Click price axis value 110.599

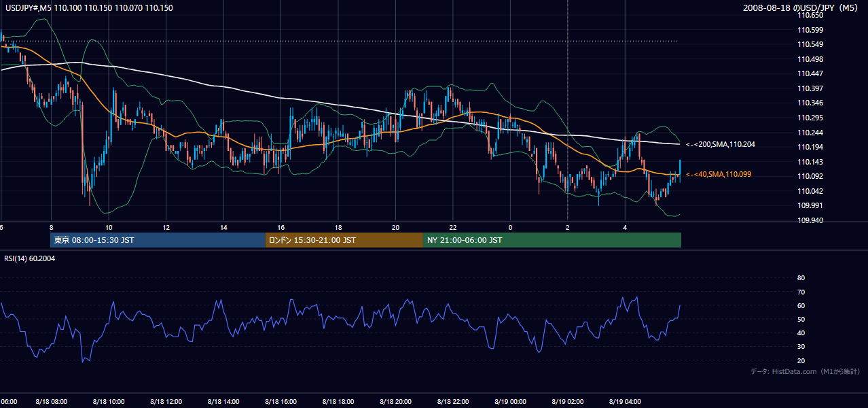point(812,30)
